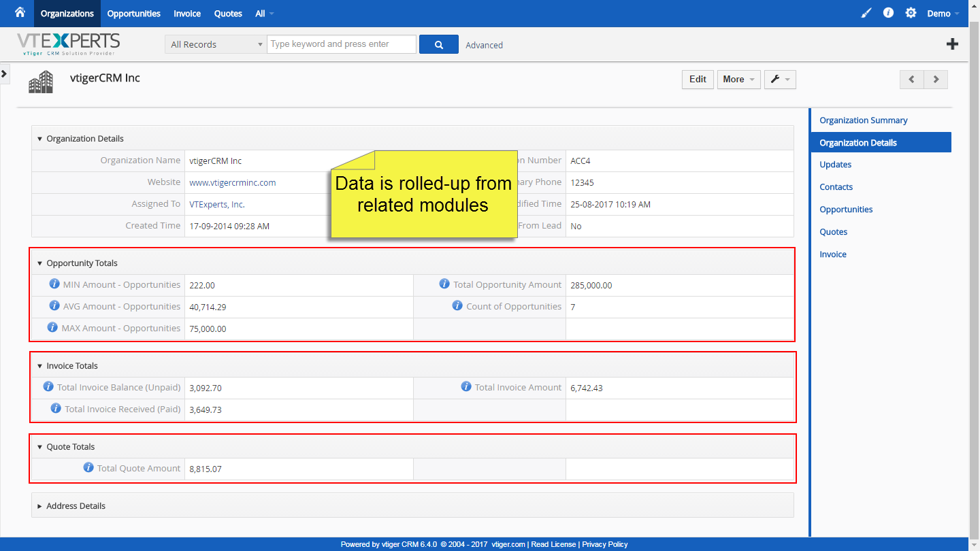This screenshot has height=551, width=980.
Task: Click the 8,815.07 total quote value
Action: click(x=206, y=469)
